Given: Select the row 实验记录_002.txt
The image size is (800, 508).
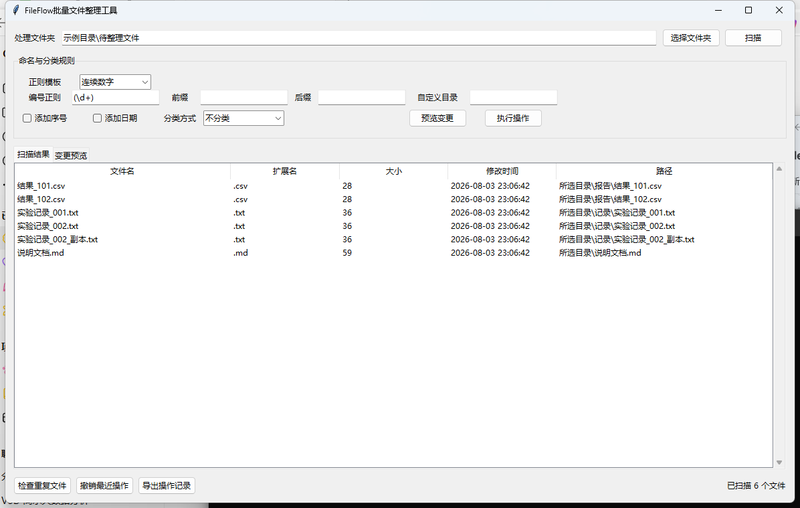Looking at the screenshot, I should (393, 226).
